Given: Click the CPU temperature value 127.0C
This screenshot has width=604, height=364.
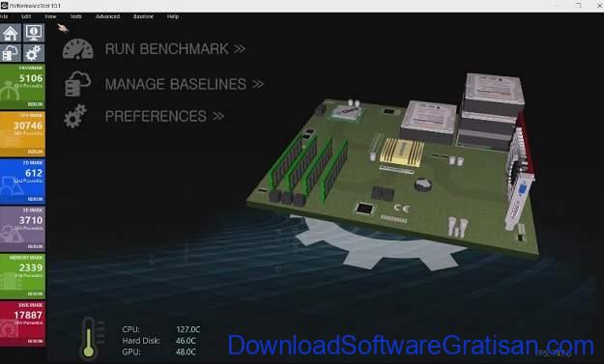Looking at the screenshot, I should pyautogui.click(x=188, y=329).
